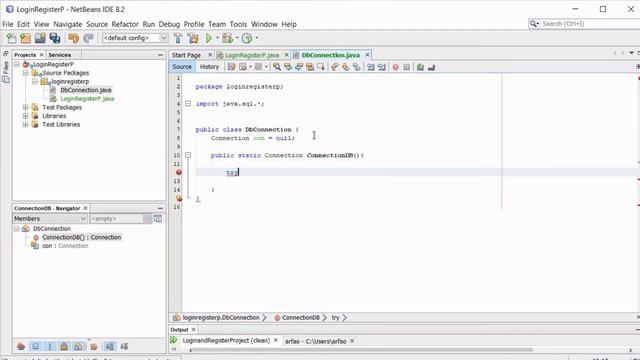The width and height of the screenshot is (640, 360).
Task: Click the editor Forward navigation icon
Action: point(258,67)
